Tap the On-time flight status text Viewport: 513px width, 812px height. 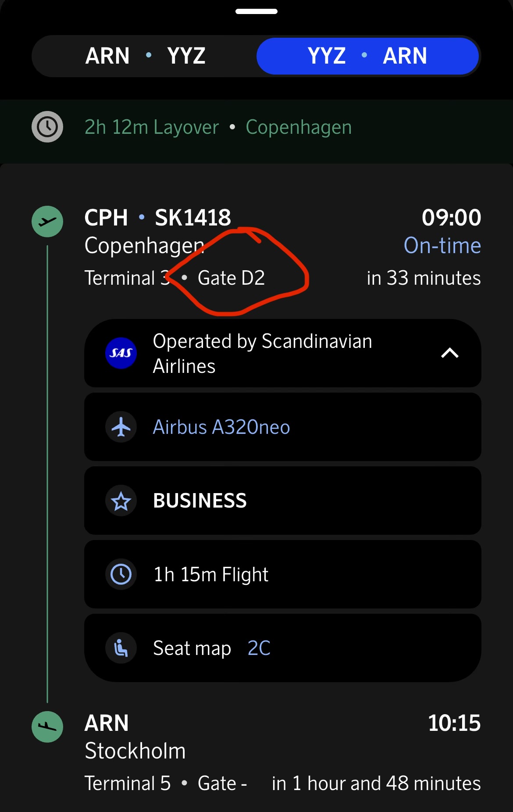(x=442, y=246)
